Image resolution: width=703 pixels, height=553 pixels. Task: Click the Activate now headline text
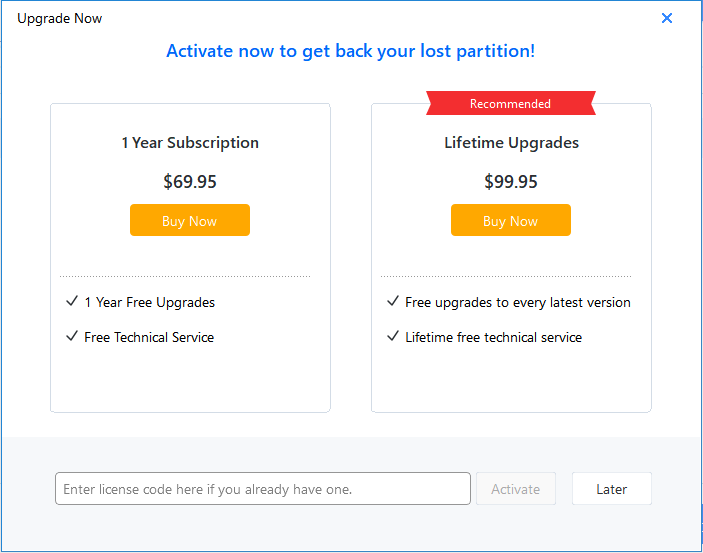[x=350, y=51]
